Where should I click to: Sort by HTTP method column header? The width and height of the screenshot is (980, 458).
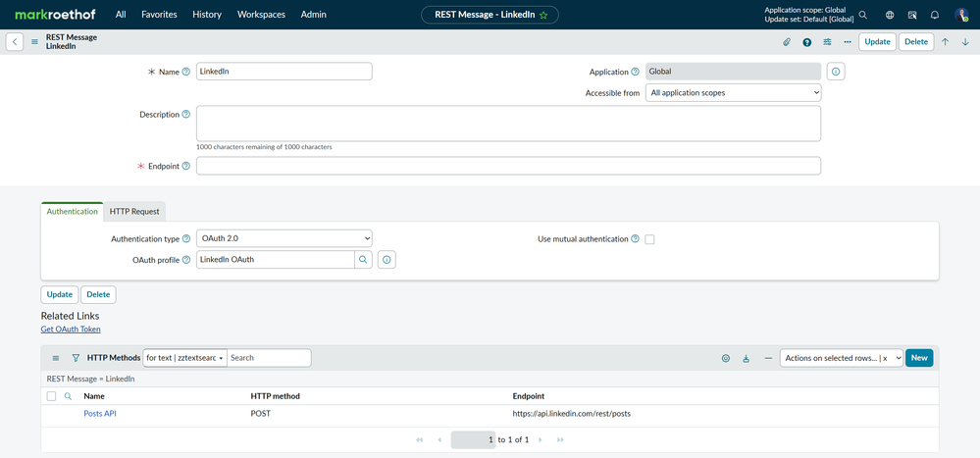pos(275,396)
